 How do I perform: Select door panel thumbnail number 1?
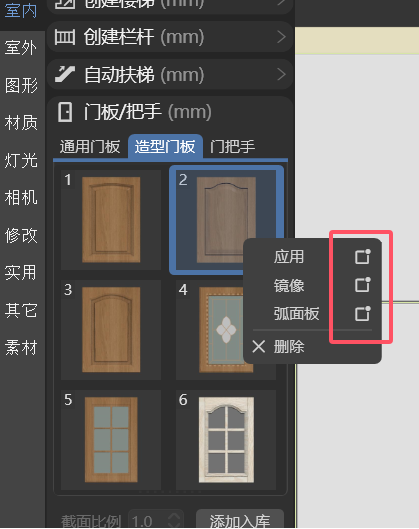pos(111,220)
